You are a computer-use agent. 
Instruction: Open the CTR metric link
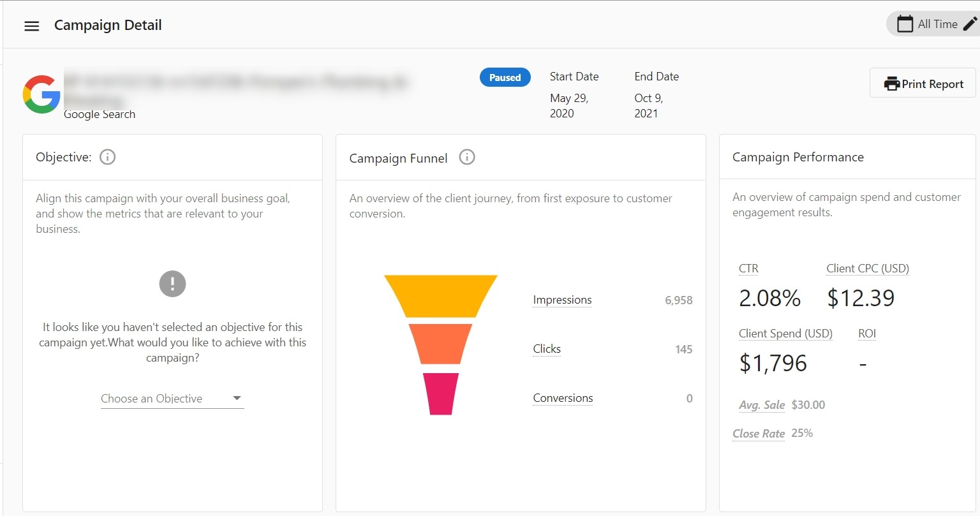coord(748,269)
